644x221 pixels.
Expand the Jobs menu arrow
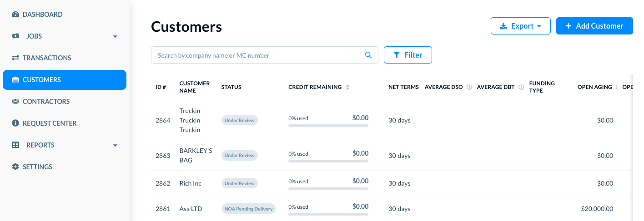pyautogui.click(x=115, y=36)
